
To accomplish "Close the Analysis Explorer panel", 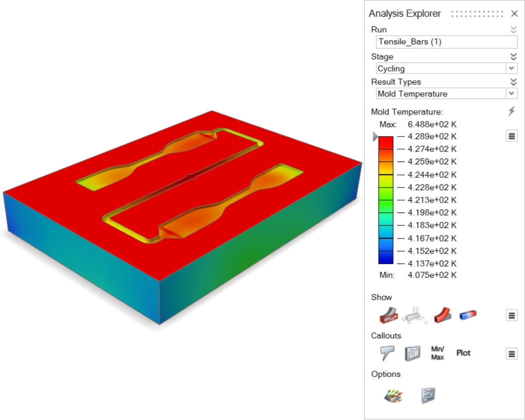I will [x=514, y=13].
